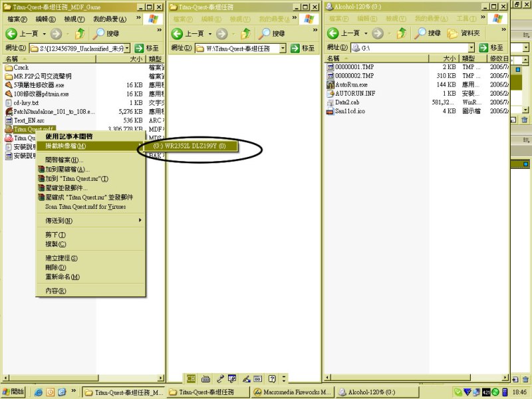Go up one folder in the W:\ window

[245, 33]
